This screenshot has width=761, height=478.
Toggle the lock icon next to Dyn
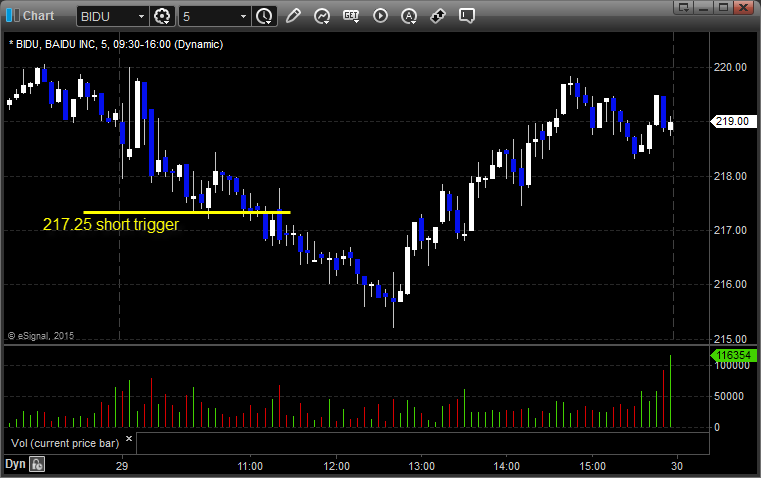coord(37,464)
